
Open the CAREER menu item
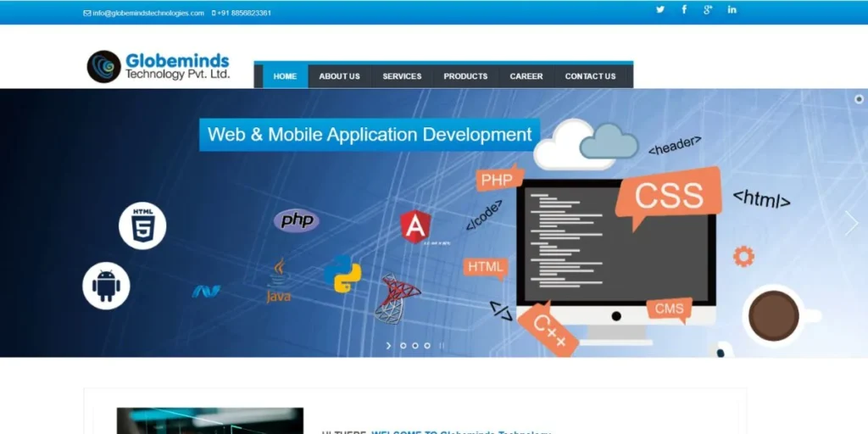point(526,76)
